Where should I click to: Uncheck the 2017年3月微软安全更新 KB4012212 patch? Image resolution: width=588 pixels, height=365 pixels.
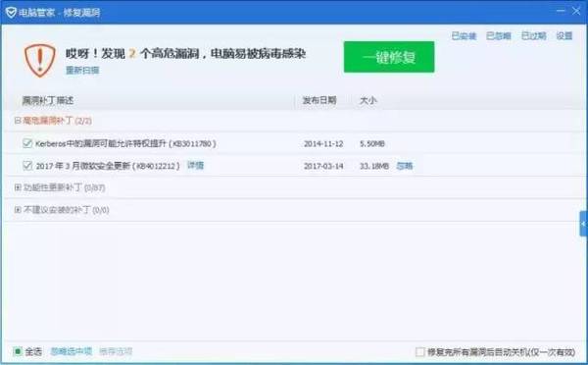27,165
